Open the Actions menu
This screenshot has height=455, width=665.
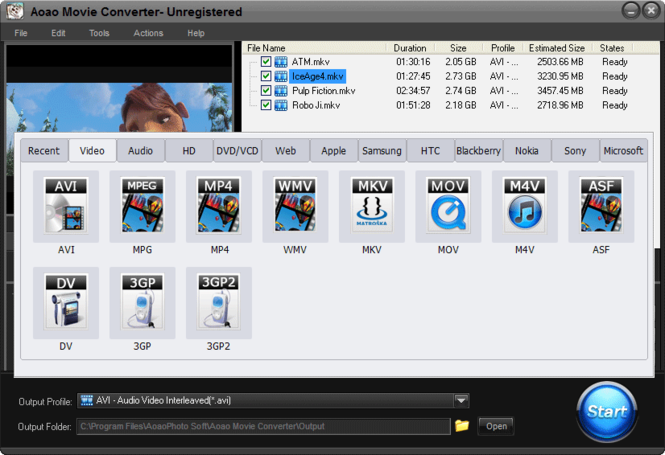pos(148,33)
